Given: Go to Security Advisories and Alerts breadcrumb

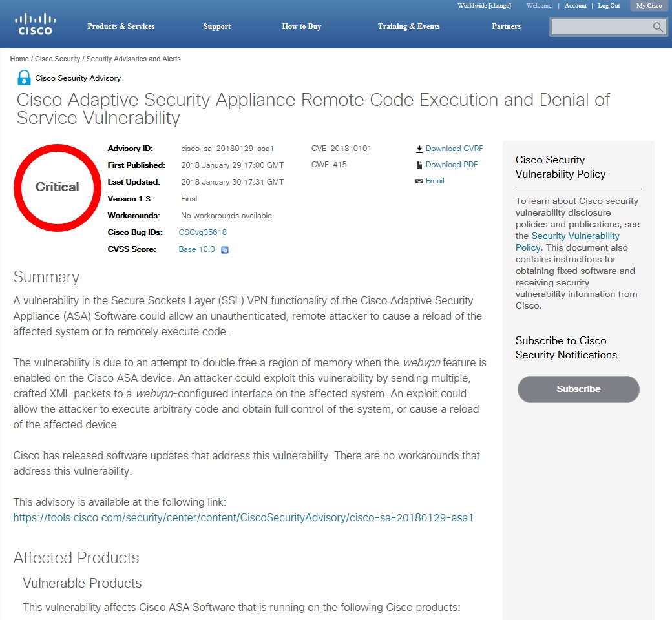Looking at the screenshot, I should pyautogui.click(x=133, y=59).
